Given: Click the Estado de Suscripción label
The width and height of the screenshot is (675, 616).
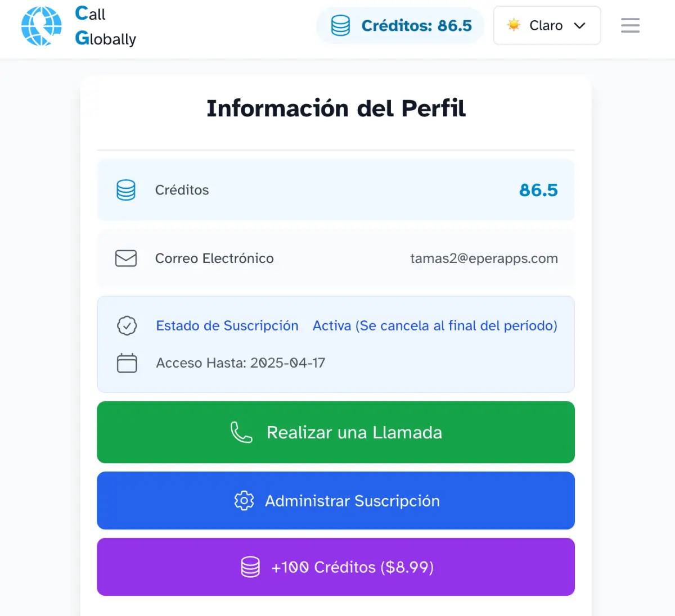Looking at the screenshot, I should point(227,326).
